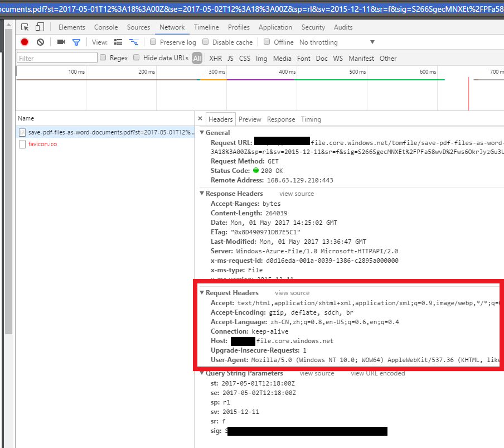Switch to larger request rows view

pos(118,41)
